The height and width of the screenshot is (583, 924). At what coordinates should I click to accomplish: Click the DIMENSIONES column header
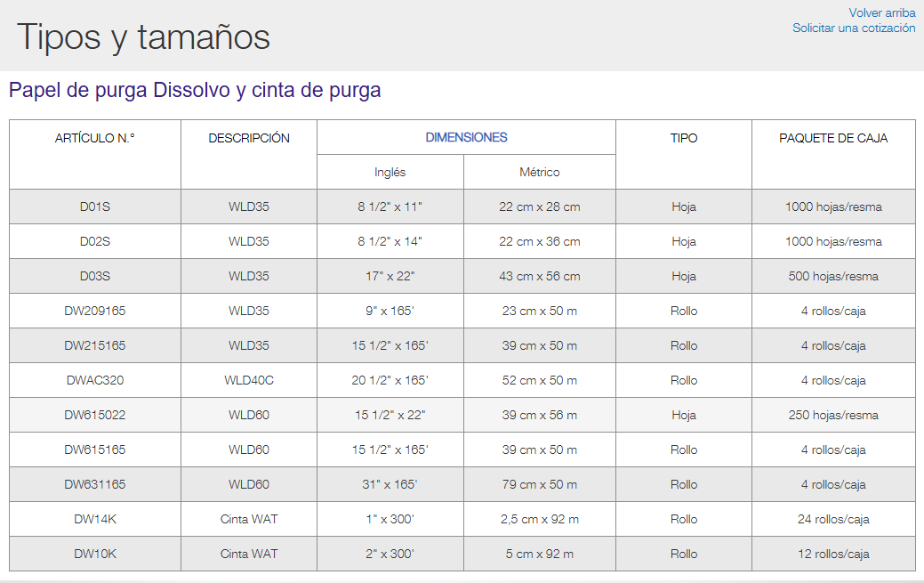[466, 138]
